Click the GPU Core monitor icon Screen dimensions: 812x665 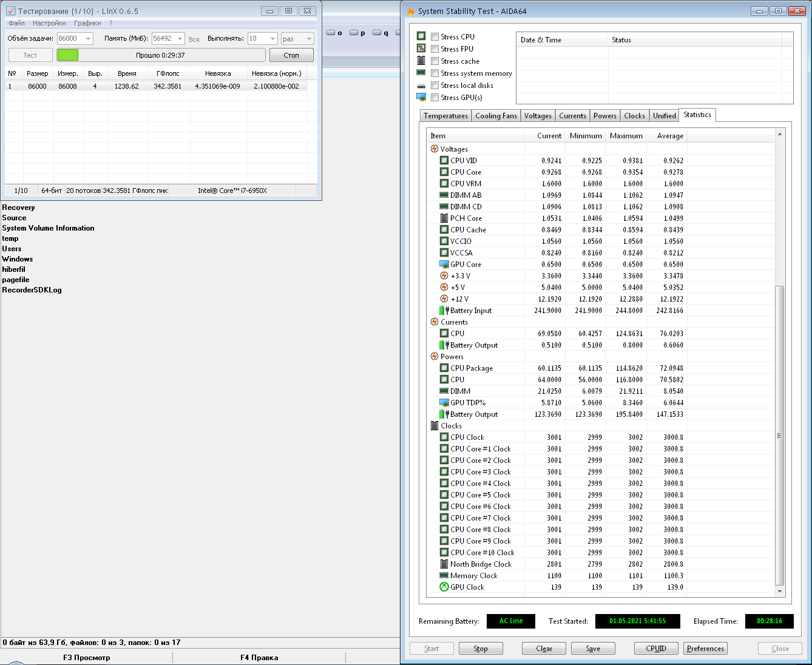point(444,264)
